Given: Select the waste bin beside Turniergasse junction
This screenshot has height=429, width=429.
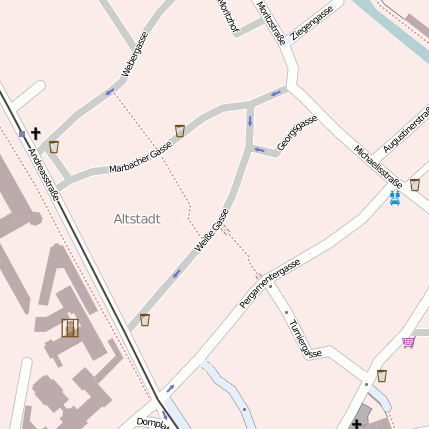Looking at the screenshot, I should pos(382,376).
